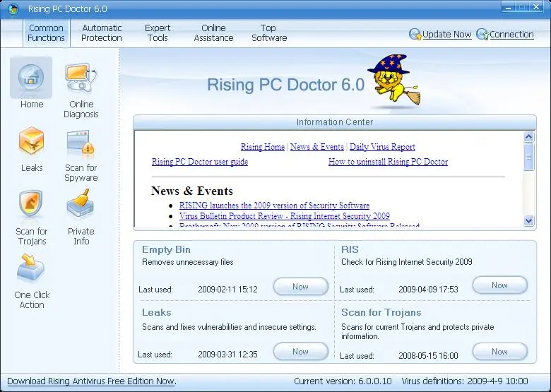The height and width of the screenshot is (392, 551).
Task: Open How to uninstall Rising PC Doctor
Action: (389, 162)
